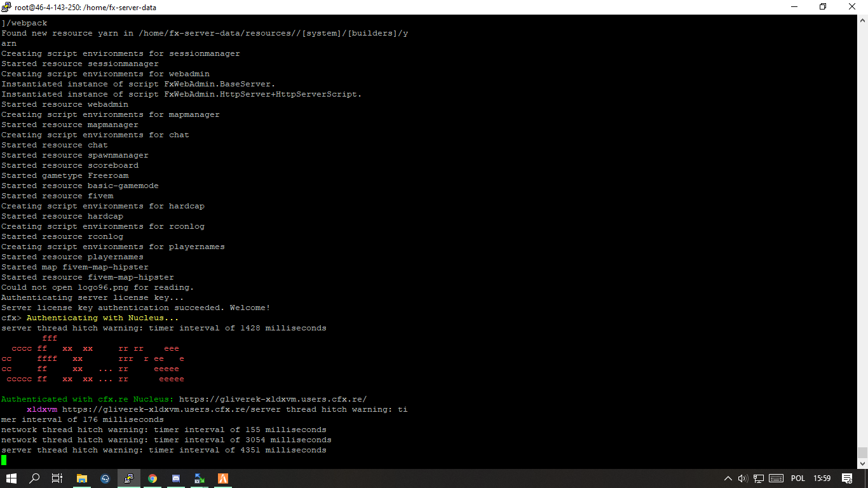Open the network status tray icon
Image resolution: width=868 pixels, height=488 pixels.
click(759, 478)
